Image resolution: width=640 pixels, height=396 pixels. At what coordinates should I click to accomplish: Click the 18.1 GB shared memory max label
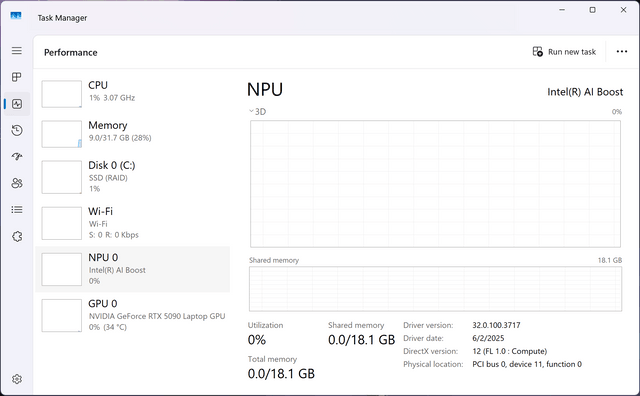click(x=610, y=260)
